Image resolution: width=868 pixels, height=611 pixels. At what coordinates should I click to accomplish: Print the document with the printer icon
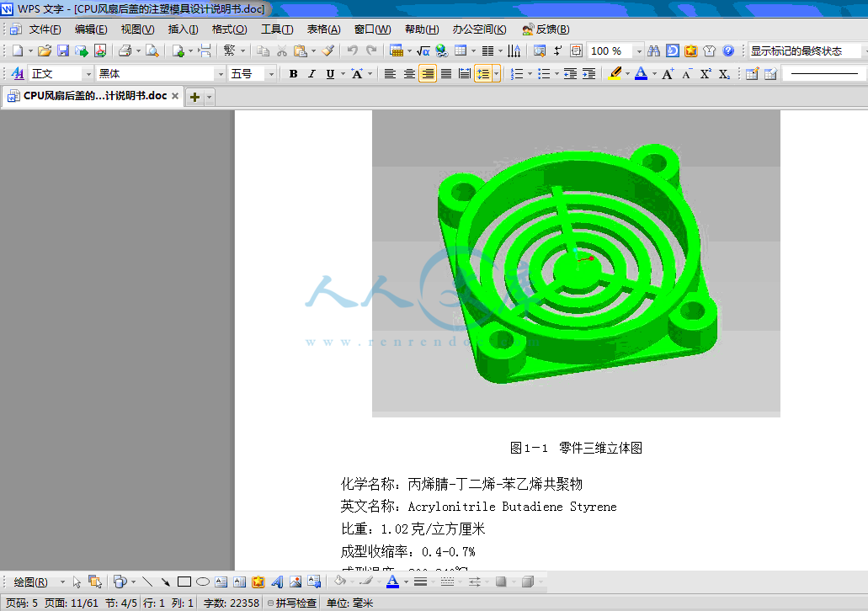(125, 50)
